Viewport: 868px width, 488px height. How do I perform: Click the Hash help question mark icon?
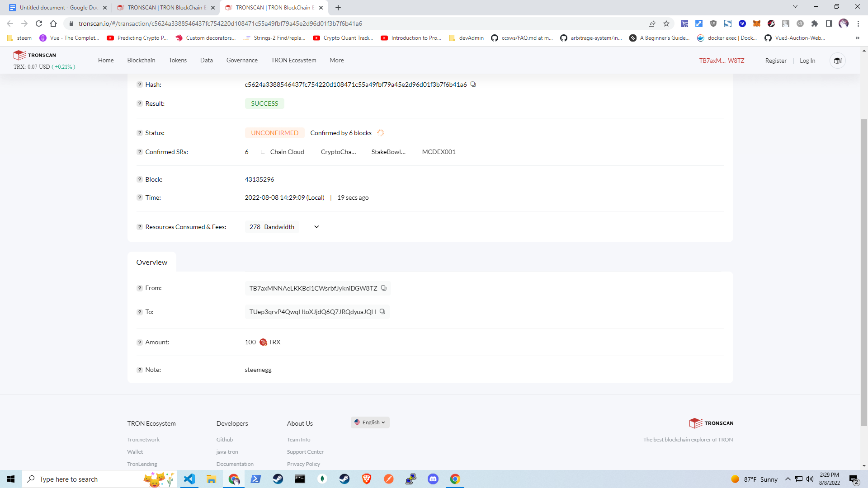pyautogui.click(x=140, y=84)
